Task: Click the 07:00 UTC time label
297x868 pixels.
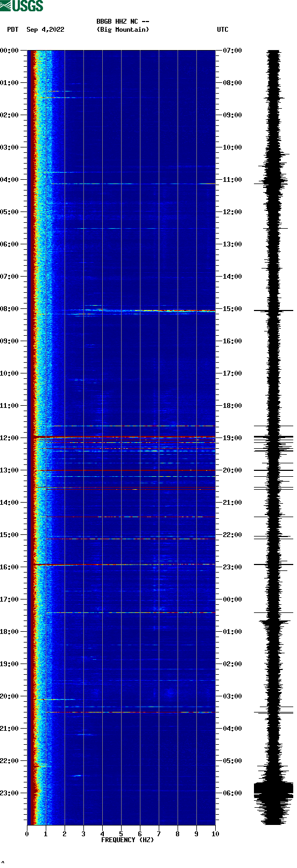Action: pos(232,51)
